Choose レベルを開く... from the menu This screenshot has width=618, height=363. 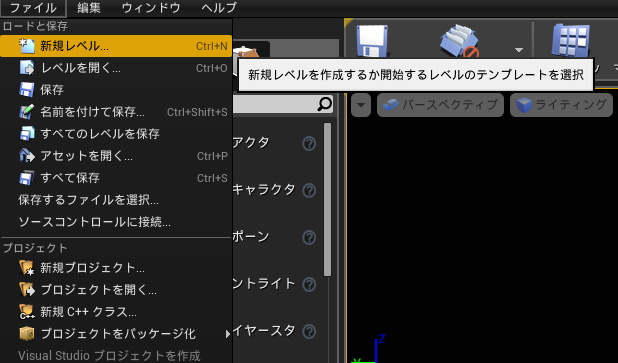(x=116, y=68)
